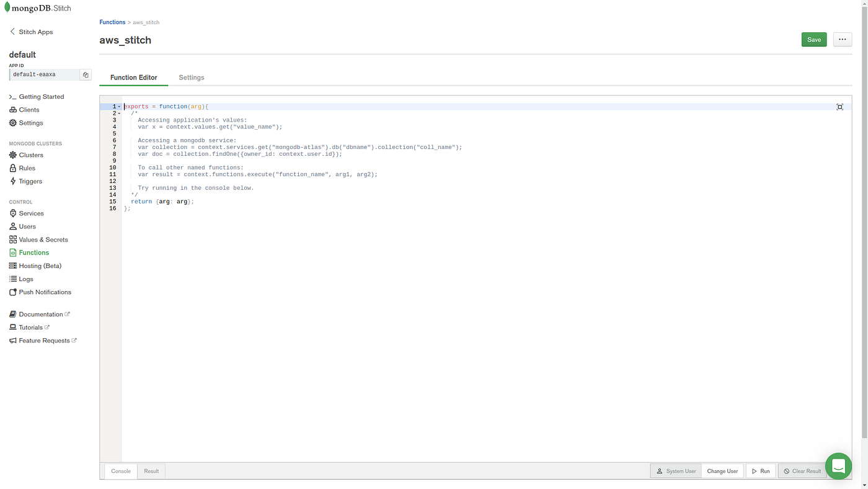Open the Intercom chat bubble
Viewport: 868px width, 489px height.
[x=838, y=466]
